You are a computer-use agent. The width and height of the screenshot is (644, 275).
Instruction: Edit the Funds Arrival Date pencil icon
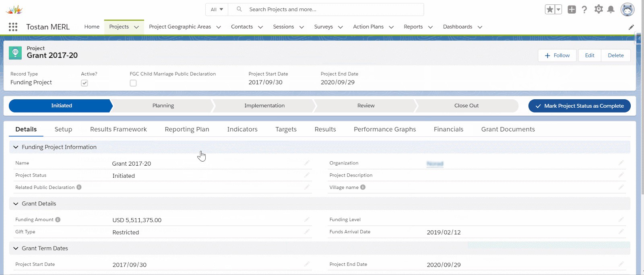(621, 232)
